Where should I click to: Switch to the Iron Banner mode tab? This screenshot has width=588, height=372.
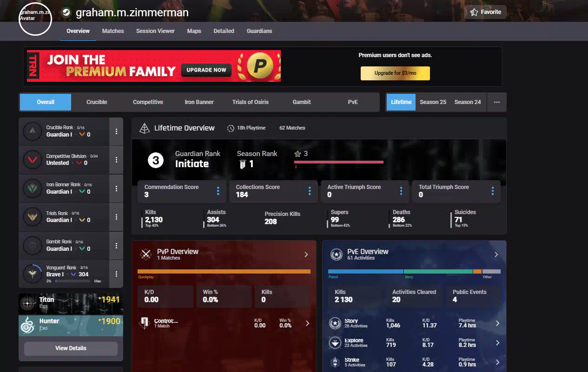point(199,102)
